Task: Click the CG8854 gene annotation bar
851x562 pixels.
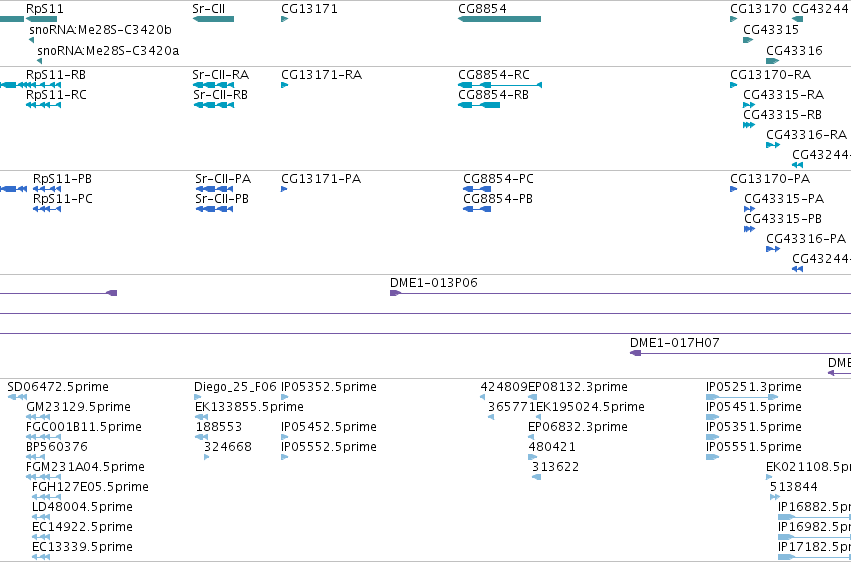Action: 499,19
